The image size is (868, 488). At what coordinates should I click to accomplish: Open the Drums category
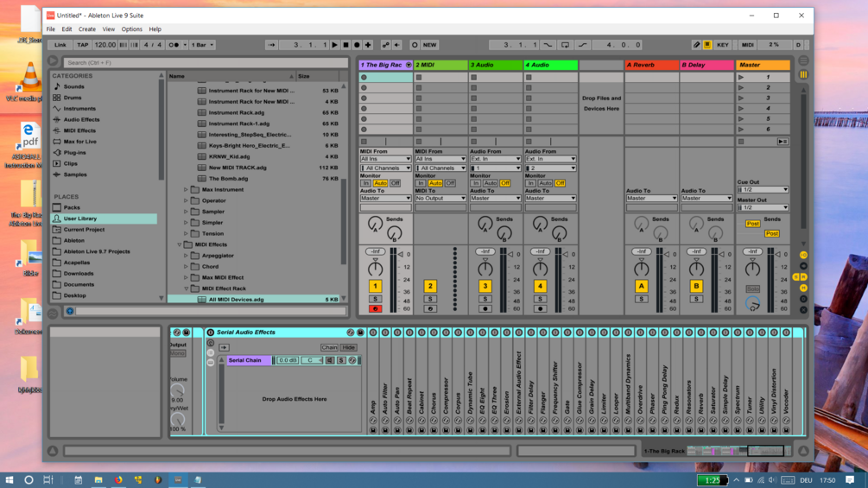click(73, 98)
